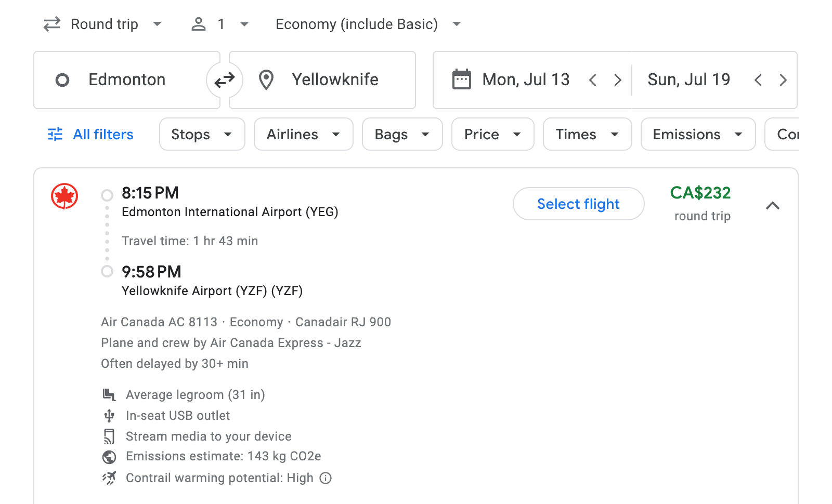Advance return date with next arrow
Image resolution: width=832 pixels, height=504 pixels.
[783, 79]
